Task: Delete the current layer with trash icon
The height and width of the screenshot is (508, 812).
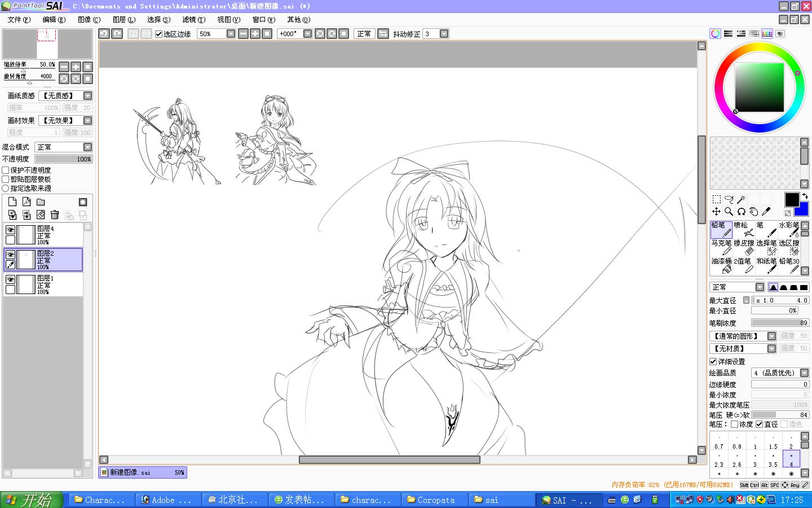Action: 55,214
